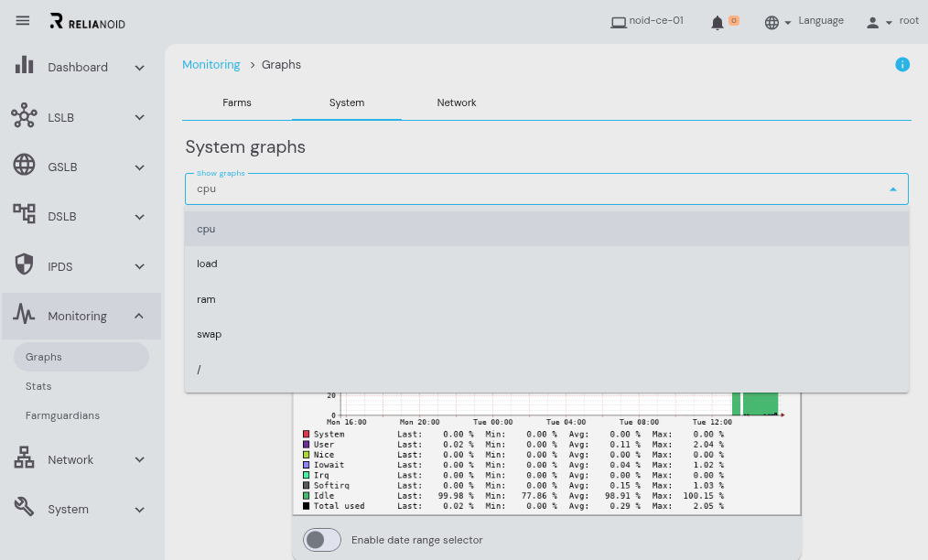
Task: Expand the DSLB menu chevron
Action: click(x=140, y=217)
